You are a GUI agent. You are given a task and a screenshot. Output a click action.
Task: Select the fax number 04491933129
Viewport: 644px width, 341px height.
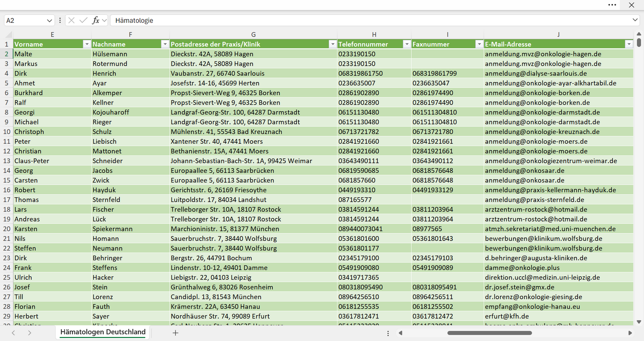pyautogui.click(x=448, y=190)
